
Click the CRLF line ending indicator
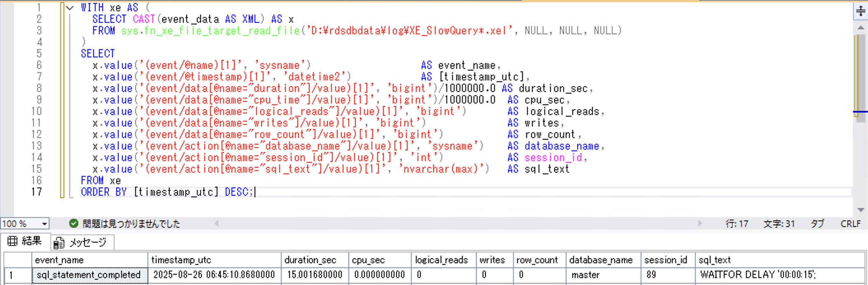[851, 224]
